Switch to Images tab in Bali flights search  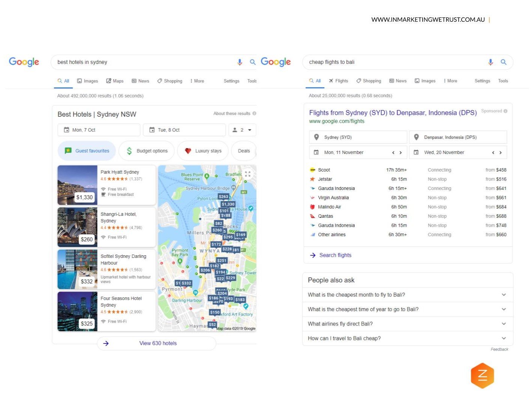[x=425, y=81]
